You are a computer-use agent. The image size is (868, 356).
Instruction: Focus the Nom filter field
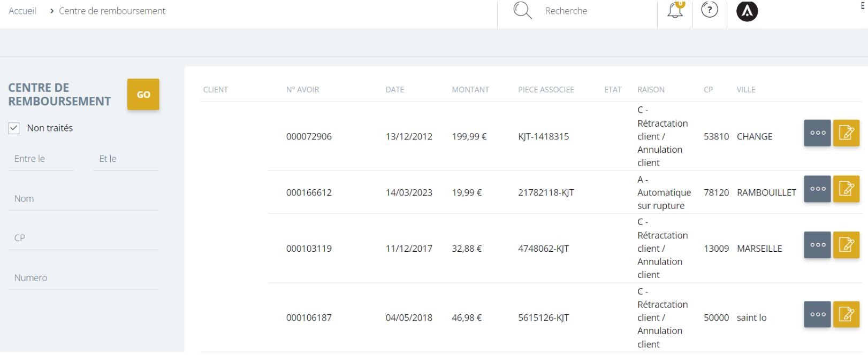click(x=83, y=199)
